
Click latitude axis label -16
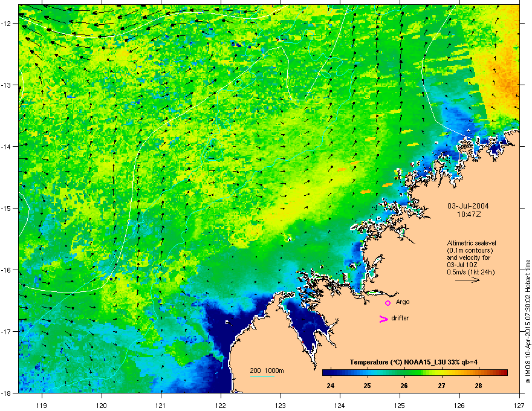(7, 270)
